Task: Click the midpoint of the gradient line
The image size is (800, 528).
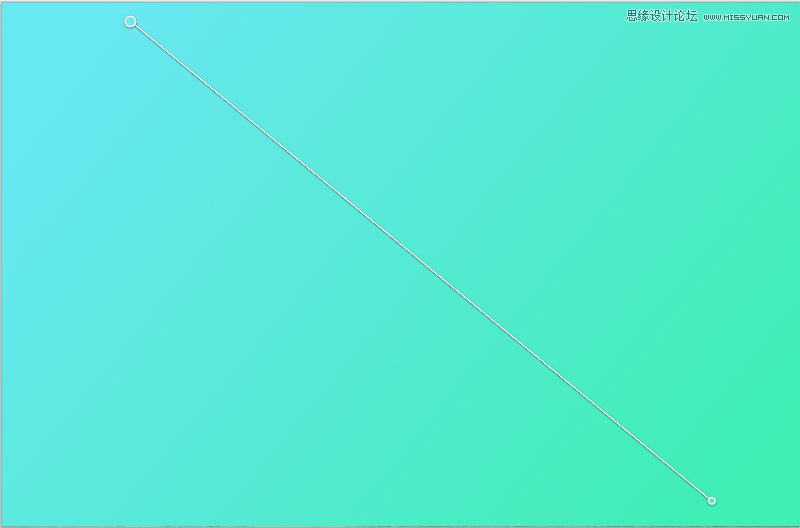Action: point(421,261)
